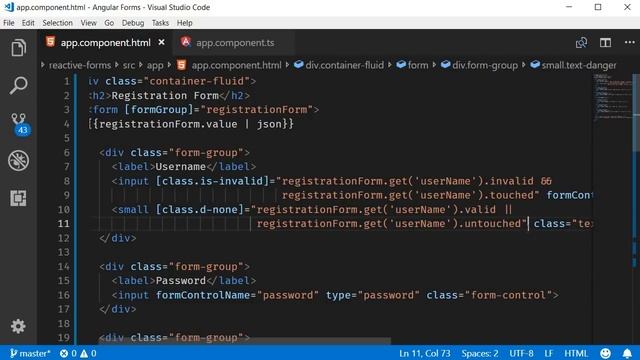The image size is (640, 360).
Task: Select src folder in breadcrumb
Action: pos(129,65)
